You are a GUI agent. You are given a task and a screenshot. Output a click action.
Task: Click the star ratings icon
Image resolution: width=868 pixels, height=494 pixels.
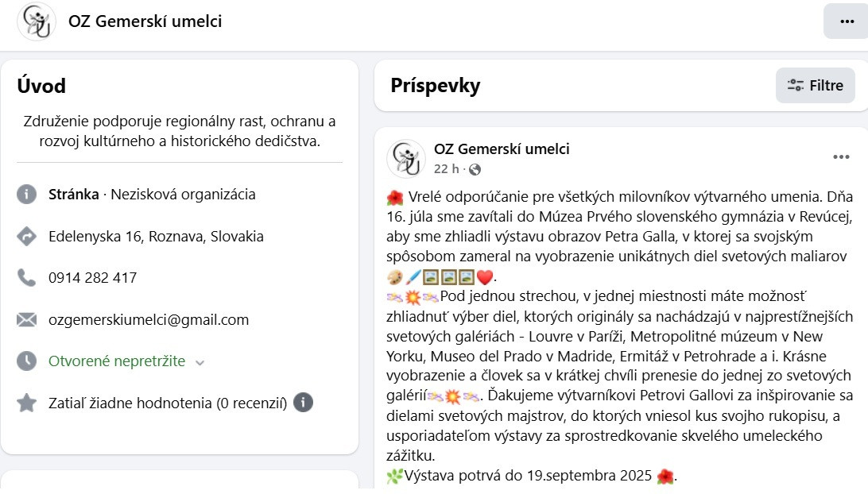(27, 403)
